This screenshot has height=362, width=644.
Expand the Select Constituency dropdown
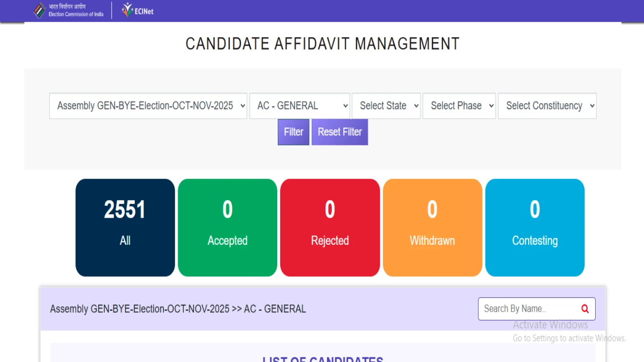[x=547, y=106]
